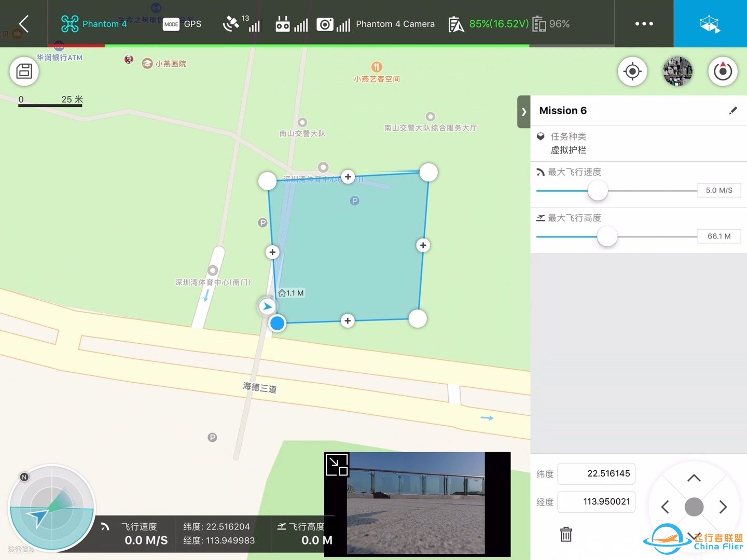747x560 pixels.
Task: Add a point on the left fence edge
Action: pos(272,253)
